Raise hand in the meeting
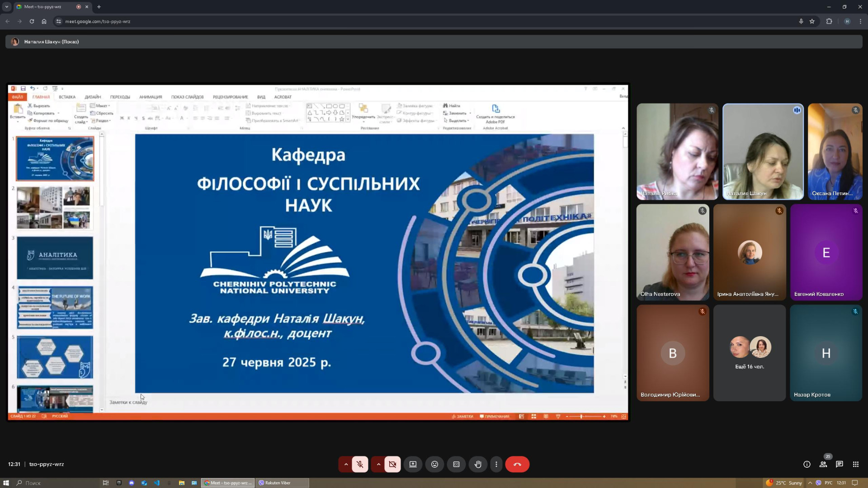Image resolution: width=868 pixels, height=488 pixels. 478,464
